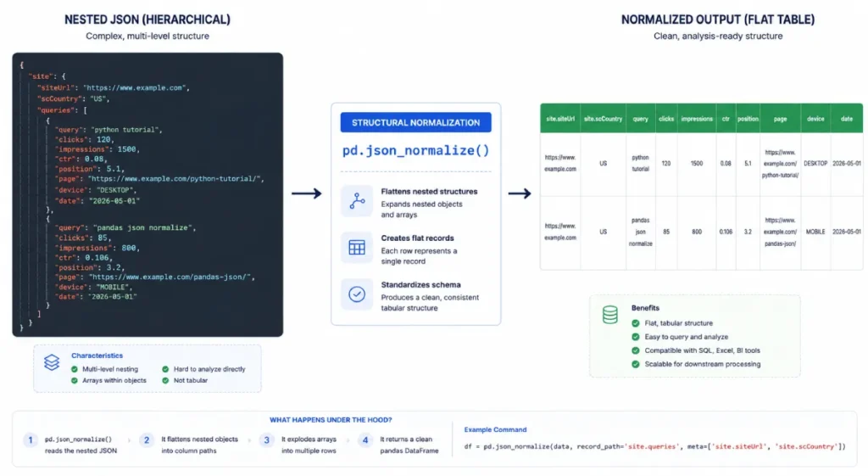Click the green database icon beside Benefits

pyautogui.click(x=610, y=315)
